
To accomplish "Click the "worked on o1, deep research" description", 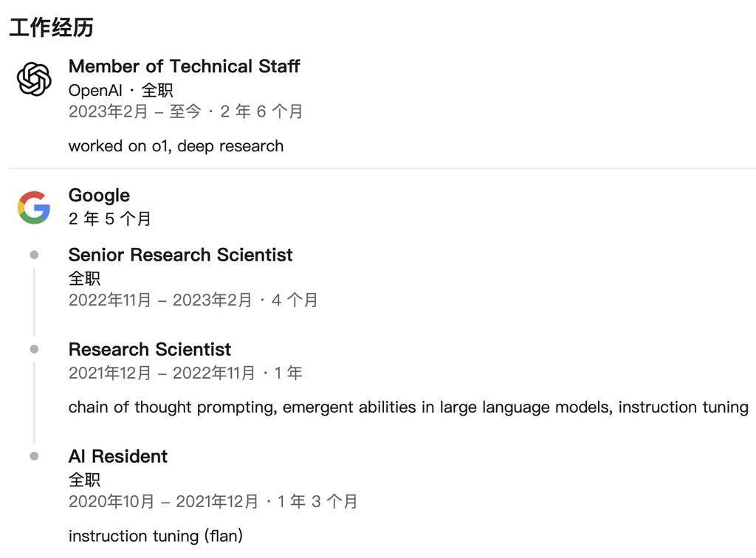I will (176, 146).
